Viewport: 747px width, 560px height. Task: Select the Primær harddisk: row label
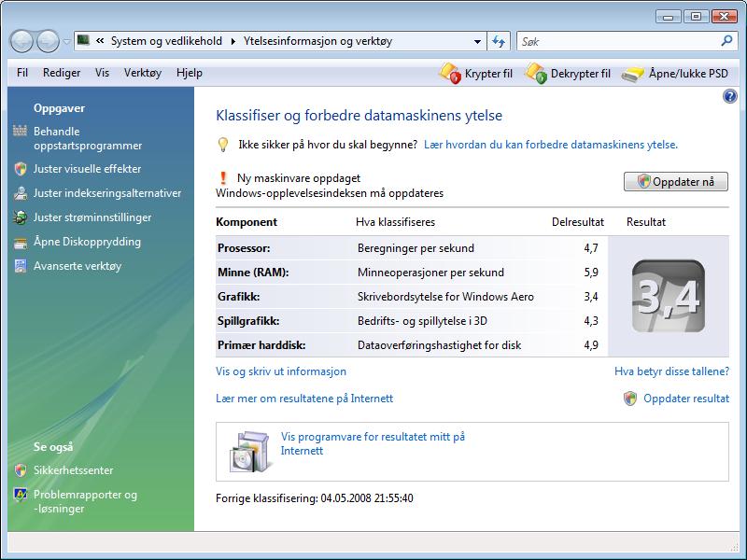[261, 345]
